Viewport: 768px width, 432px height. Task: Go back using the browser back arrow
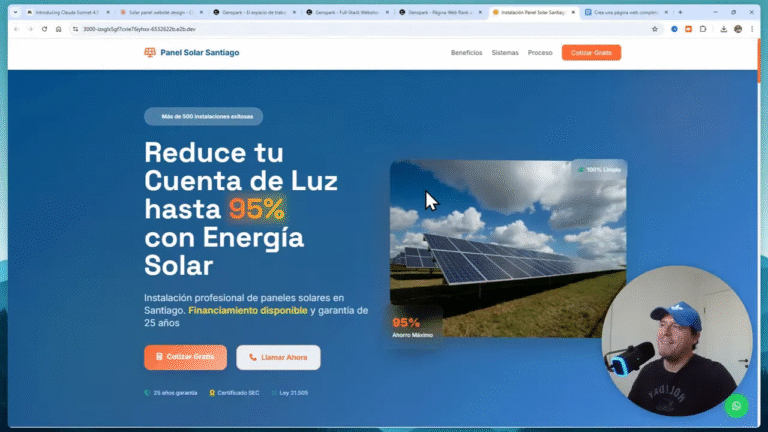point(16,29)
